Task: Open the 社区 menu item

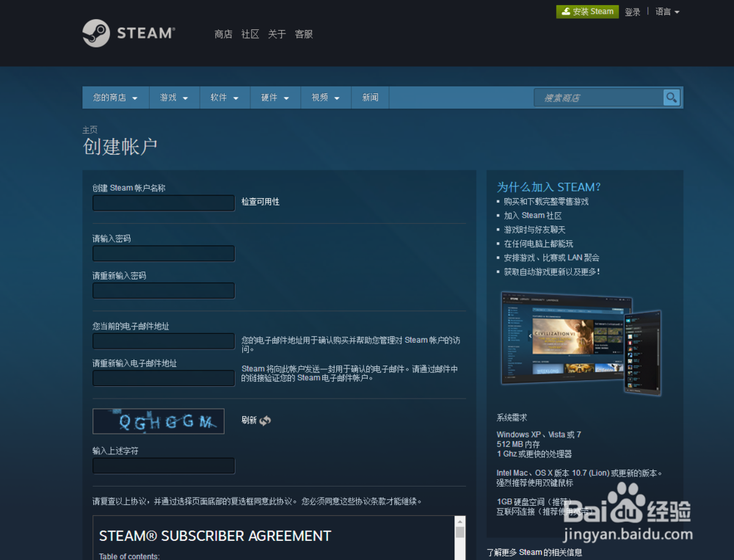Action: pos(250,34)
